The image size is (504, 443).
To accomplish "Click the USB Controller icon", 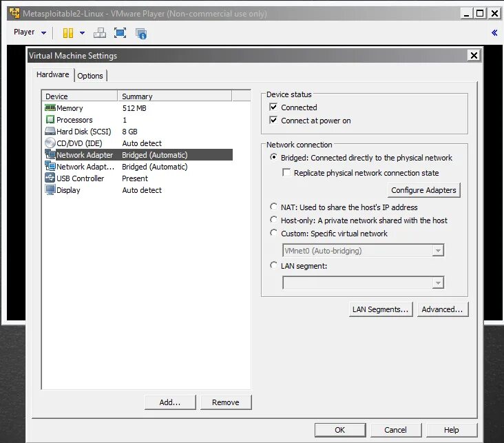I will 50,178.
